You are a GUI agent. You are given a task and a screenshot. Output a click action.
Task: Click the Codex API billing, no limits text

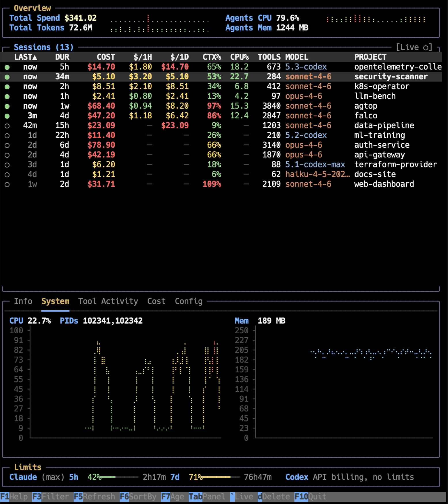click(x=350, y=477)
